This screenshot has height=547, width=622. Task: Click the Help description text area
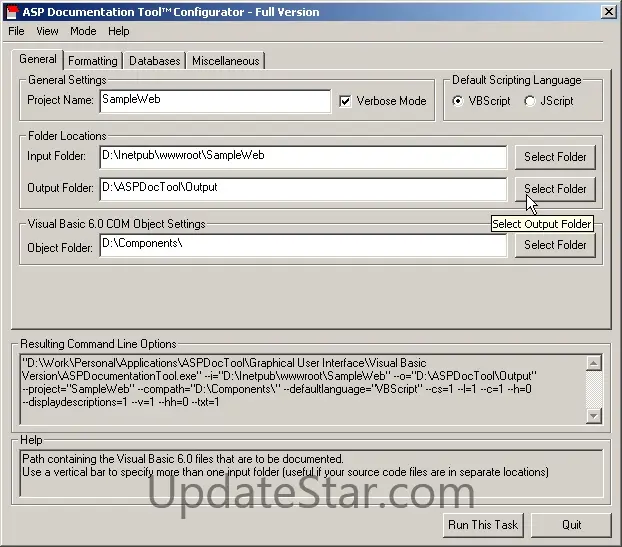click(311, 473)
